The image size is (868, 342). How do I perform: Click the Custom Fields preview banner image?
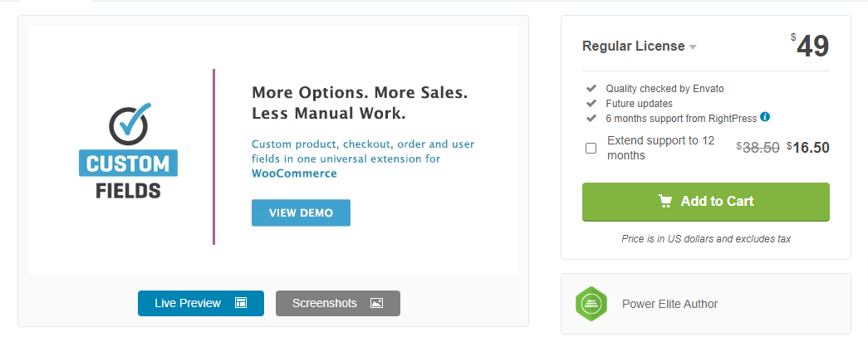point(273,150)
